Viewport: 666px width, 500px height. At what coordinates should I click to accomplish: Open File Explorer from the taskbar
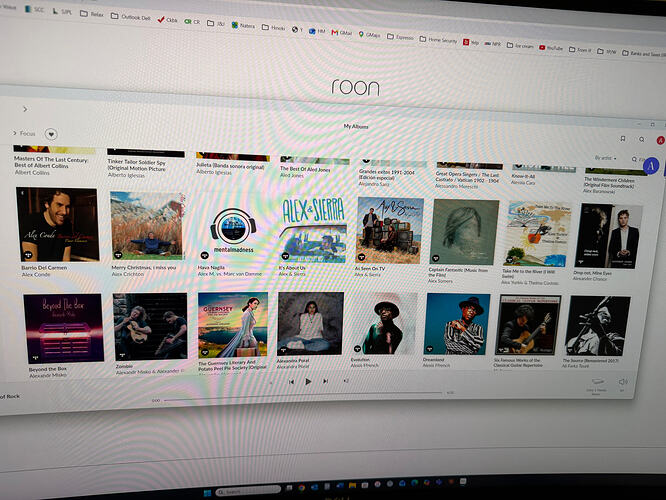tap(352, 485)
